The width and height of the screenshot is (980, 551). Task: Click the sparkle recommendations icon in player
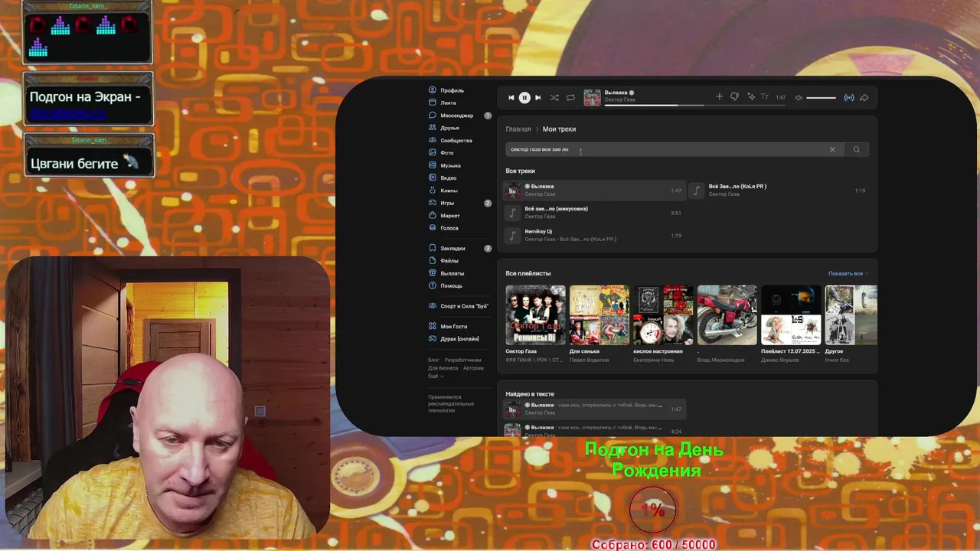click(751, 96)
